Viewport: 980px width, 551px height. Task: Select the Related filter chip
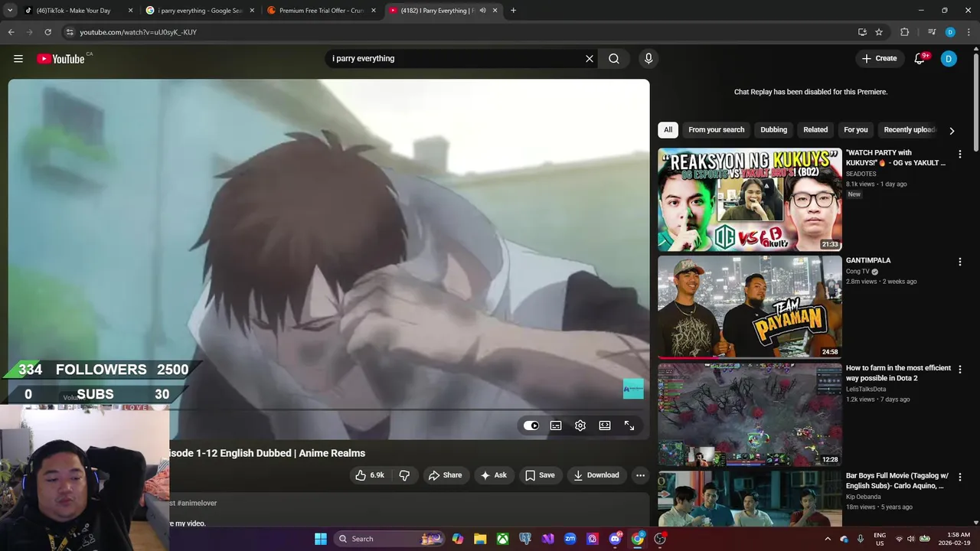pyautogui.click(x=815, y=130)
